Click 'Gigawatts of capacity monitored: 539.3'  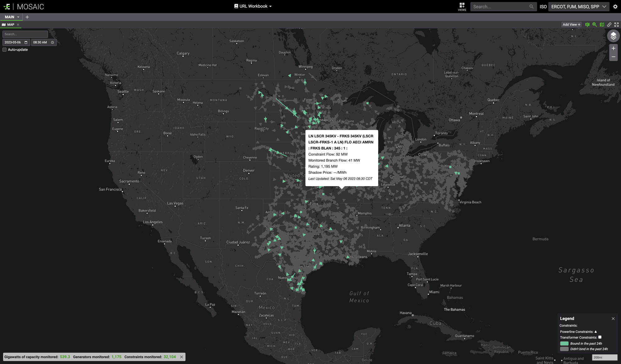point(37,357)
